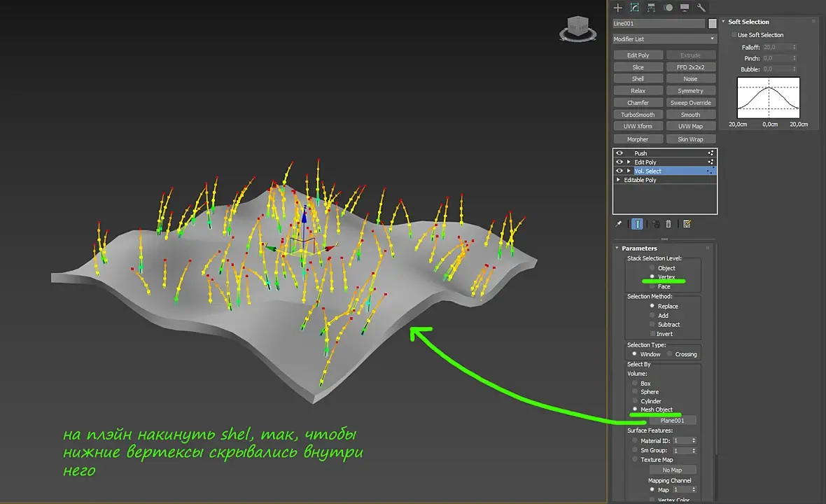Click the Plane001 mesh object button
Image resolution: width=826 pixels, height=504 pixels.
(x=672, y=421)
